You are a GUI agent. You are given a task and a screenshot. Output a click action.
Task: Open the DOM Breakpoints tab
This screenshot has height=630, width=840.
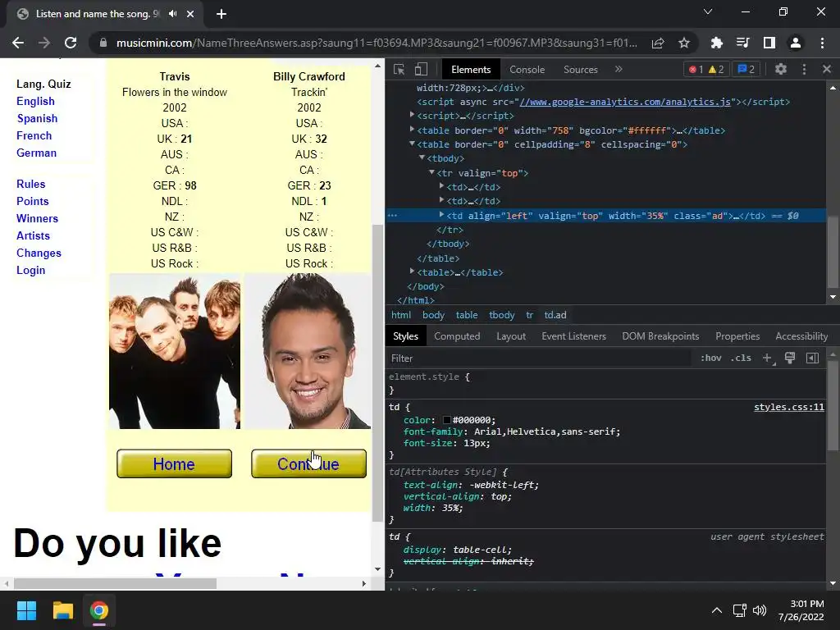pos(660,336)
